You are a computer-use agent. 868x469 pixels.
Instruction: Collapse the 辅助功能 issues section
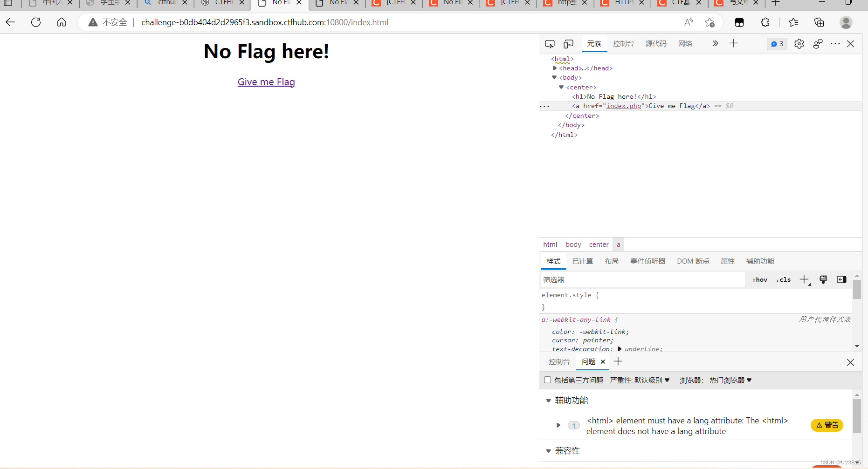(549, 401)
